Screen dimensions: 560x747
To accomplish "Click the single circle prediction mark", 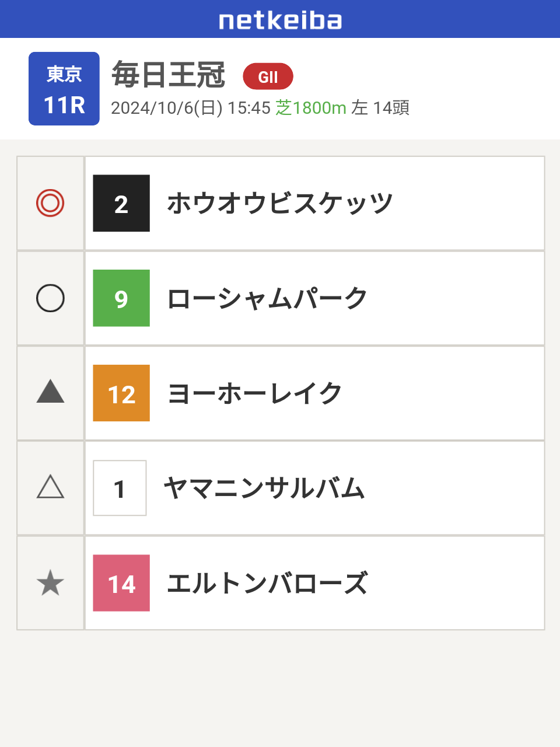I will [x=50, y=298].
